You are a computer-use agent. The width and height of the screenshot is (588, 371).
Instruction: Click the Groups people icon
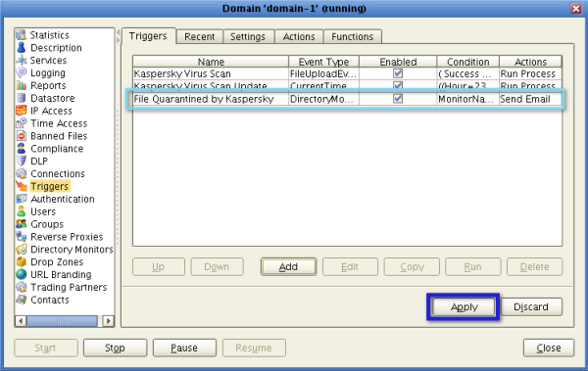tap(22, 224)
